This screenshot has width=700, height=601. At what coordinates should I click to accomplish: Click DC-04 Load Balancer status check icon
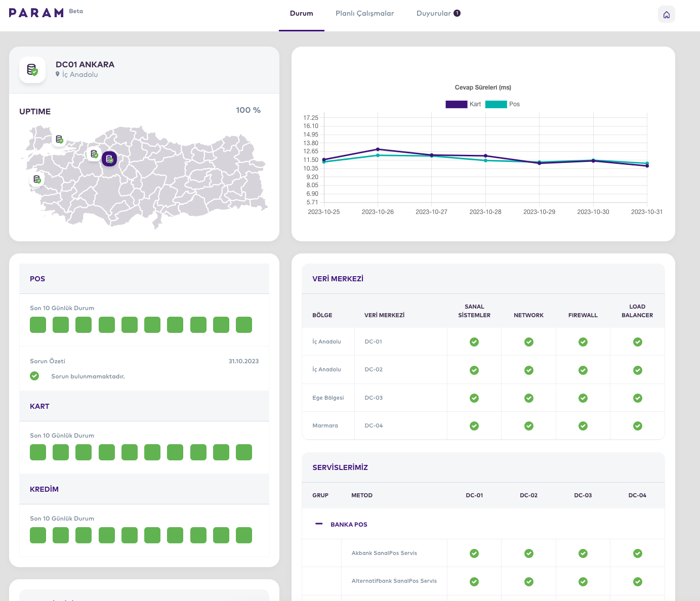point(637,426)
